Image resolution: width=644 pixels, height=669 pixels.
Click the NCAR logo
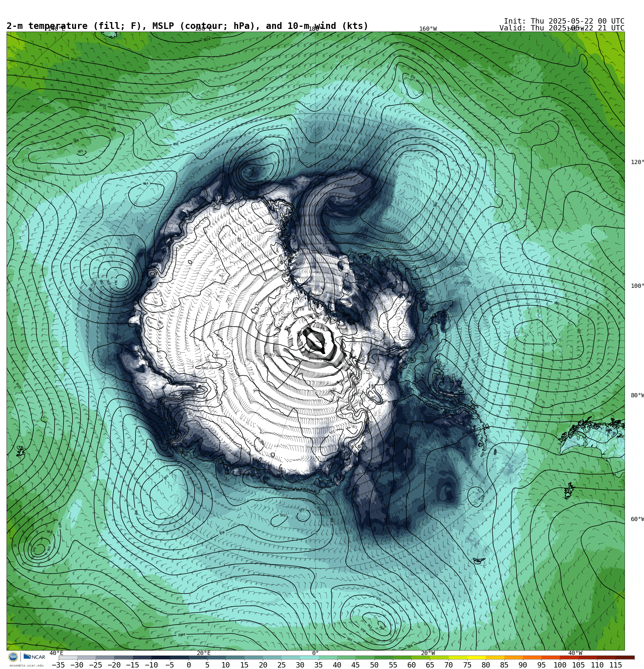coord(35,657)
